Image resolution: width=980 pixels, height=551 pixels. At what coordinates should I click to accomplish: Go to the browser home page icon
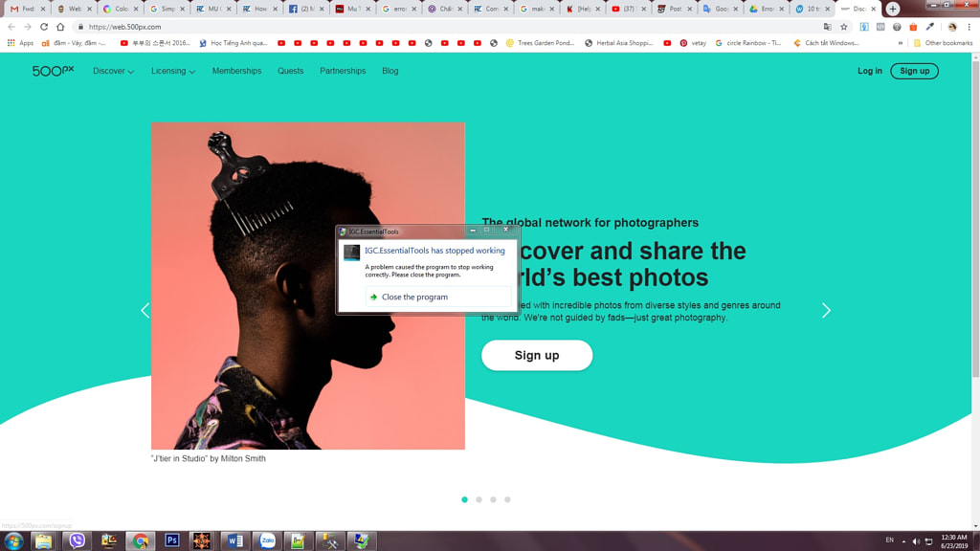[60, 27]
